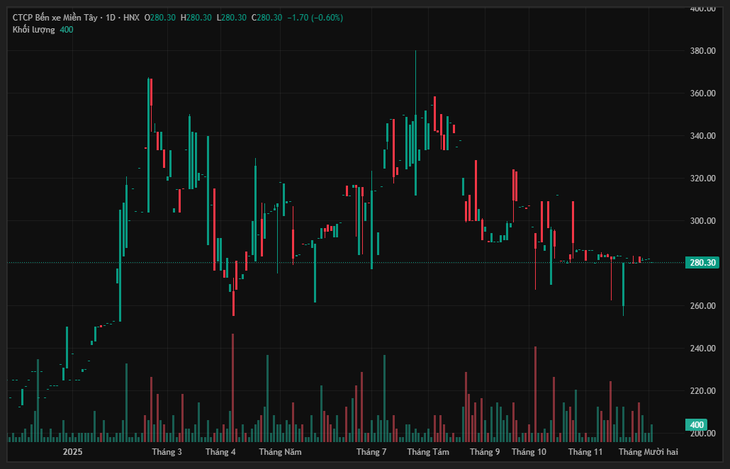The height and width of the screenshot is (469, 730).
Task: Select Tháng 10 on the time axis
Action: tap(529, 453)
